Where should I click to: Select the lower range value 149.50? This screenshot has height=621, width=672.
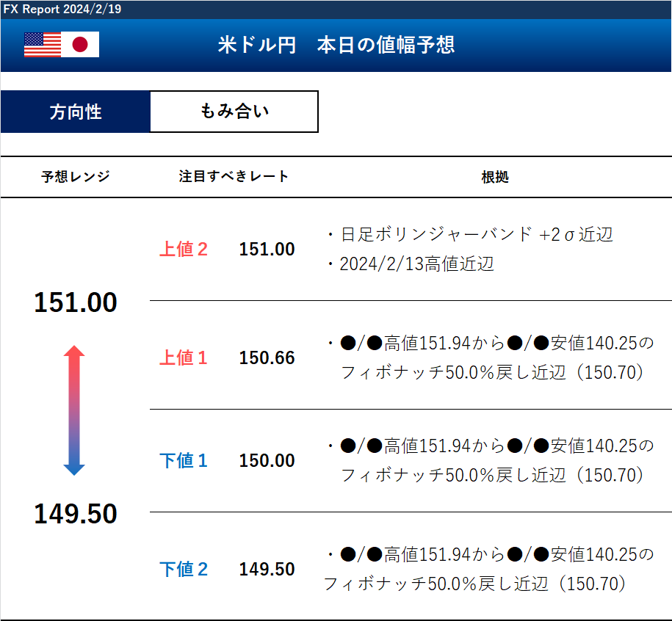[x=76, y=515]
